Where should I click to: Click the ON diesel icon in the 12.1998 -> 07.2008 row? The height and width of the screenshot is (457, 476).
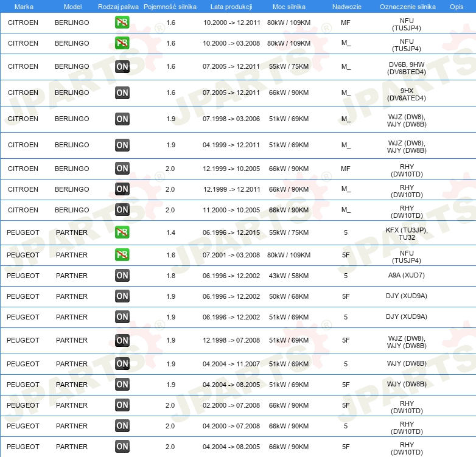tap(122, 341)
